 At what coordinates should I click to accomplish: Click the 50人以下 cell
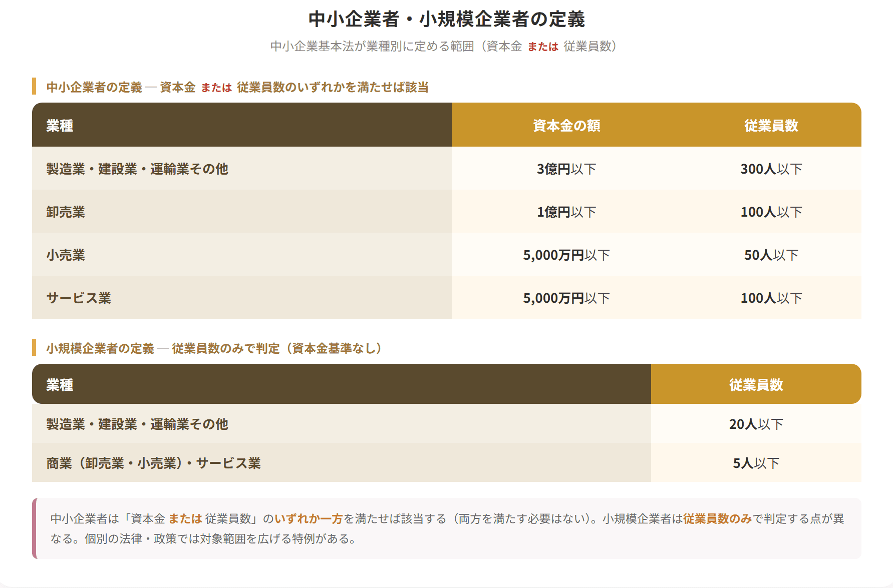771,255
